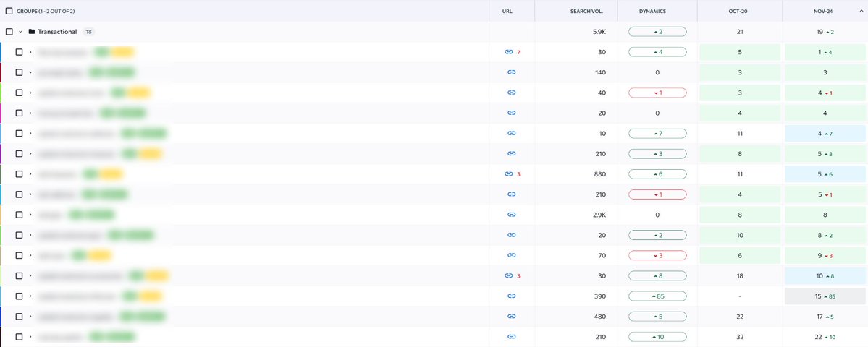Click the up 7 dynamics pill
Viewport: 868px width, 347px height.
point(657,133)
